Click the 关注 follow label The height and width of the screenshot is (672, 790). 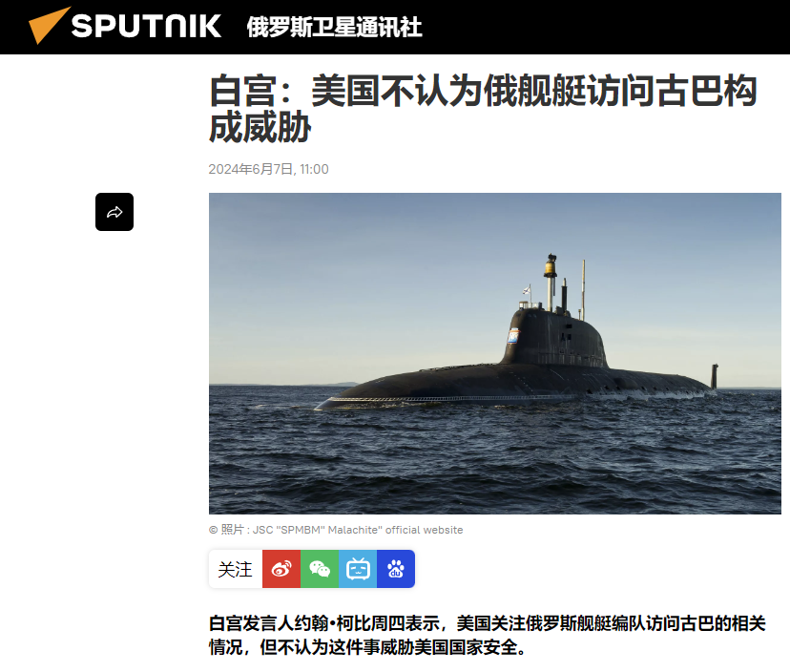coord(236,569)
